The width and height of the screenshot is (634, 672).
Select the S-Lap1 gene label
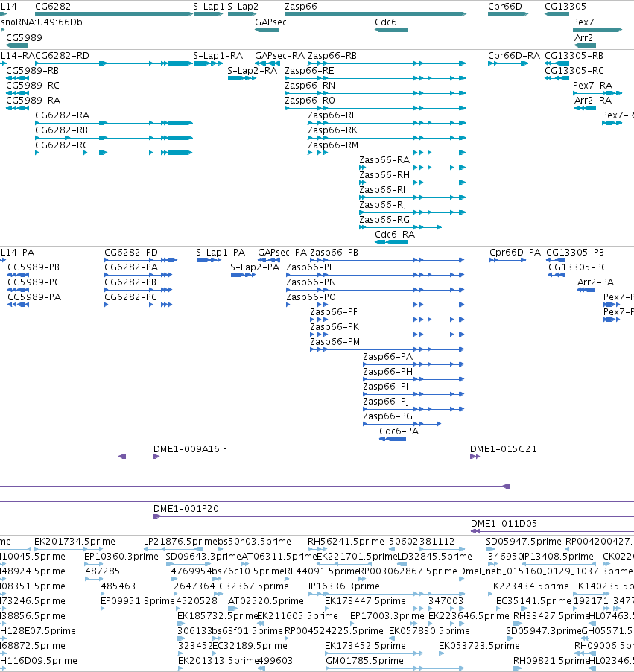(x=209, y=7)
